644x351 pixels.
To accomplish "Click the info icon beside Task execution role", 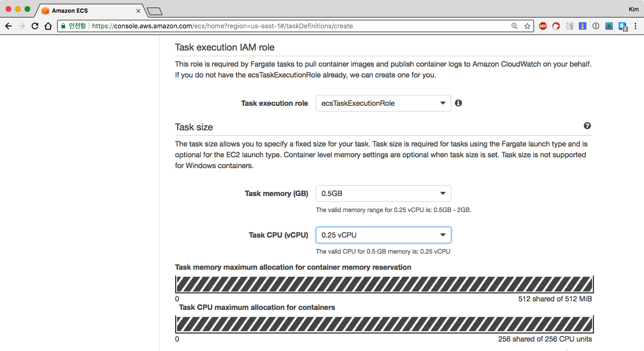I will click(458, 103).
